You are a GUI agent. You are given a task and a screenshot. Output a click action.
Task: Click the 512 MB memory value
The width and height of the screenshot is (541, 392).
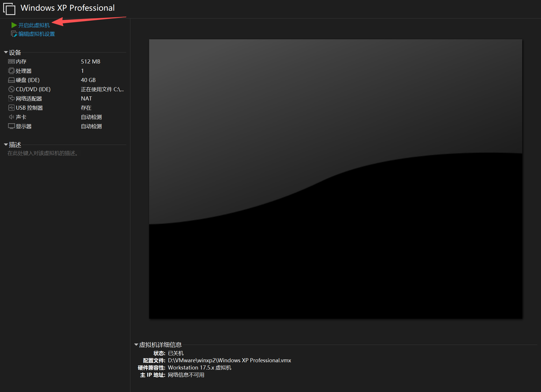(90, 61)
